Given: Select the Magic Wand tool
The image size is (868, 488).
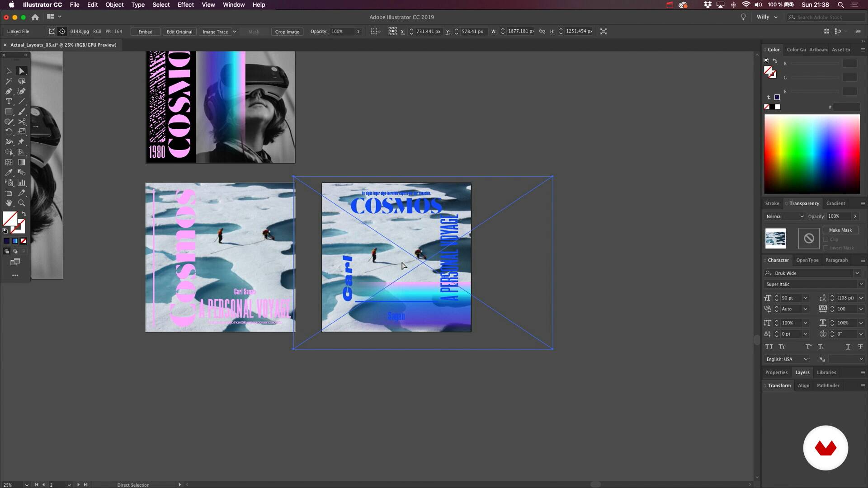Looking at the screenshot, I should coord(9,81).
